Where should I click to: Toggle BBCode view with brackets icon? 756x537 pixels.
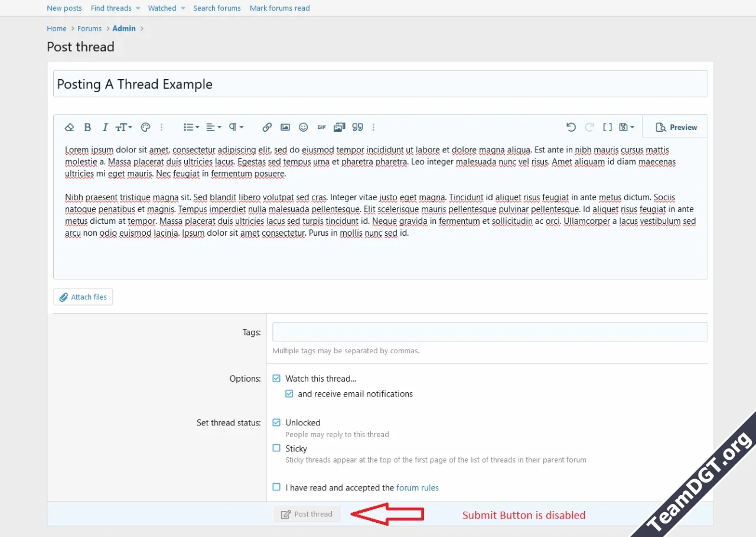(608, 127)
